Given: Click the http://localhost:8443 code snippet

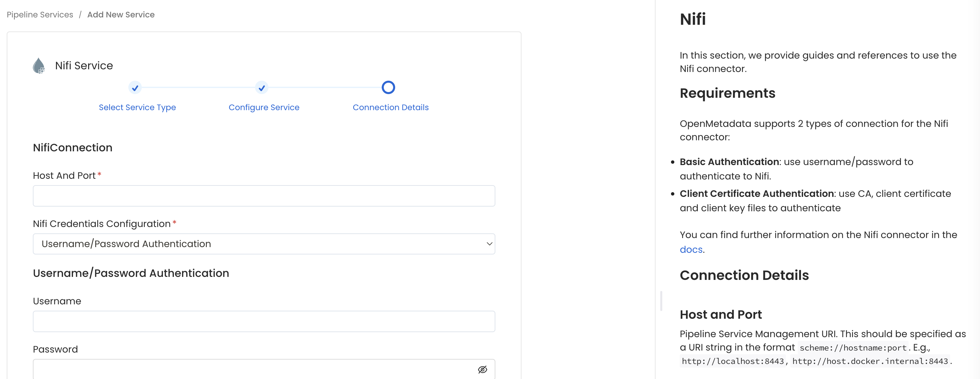Looking at the screenshot, I should click(732, 361).
